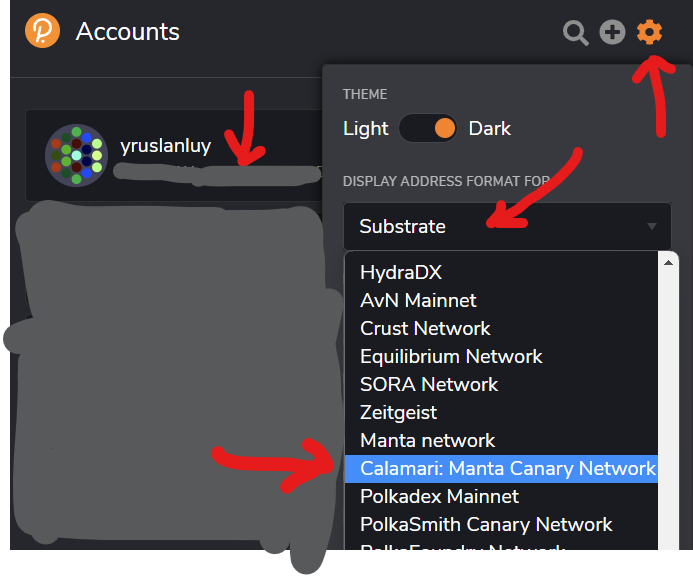Click the scrollbar up arrow in the list
The height and width of the screenshot is (576, 693).
click(668, 263)
